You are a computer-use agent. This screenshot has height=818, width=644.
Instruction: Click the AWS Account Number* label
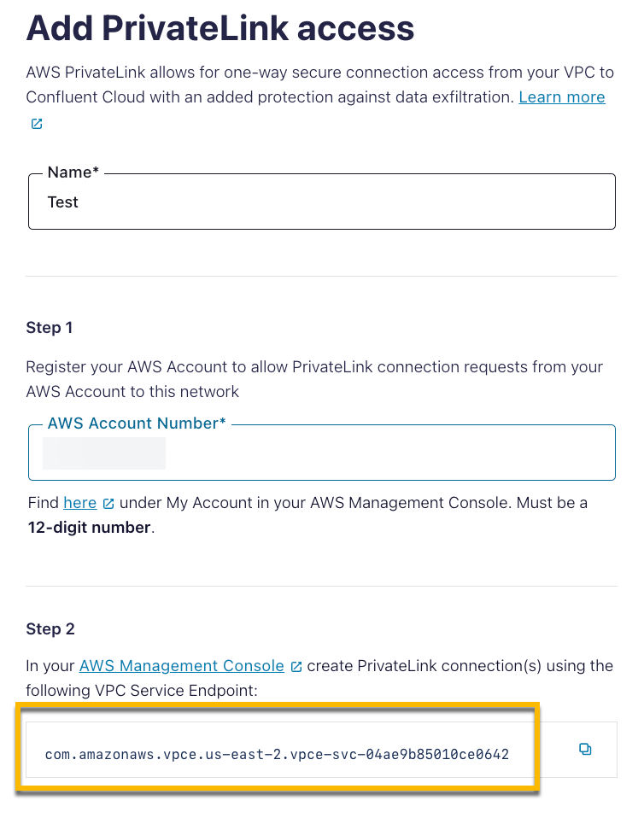click(x=137, y=424)
